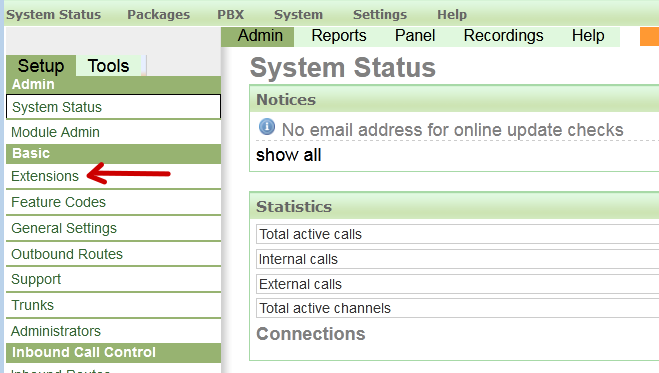Click 'show all' notices link
This screenshot has width=659, height=373.
point(289,155)
